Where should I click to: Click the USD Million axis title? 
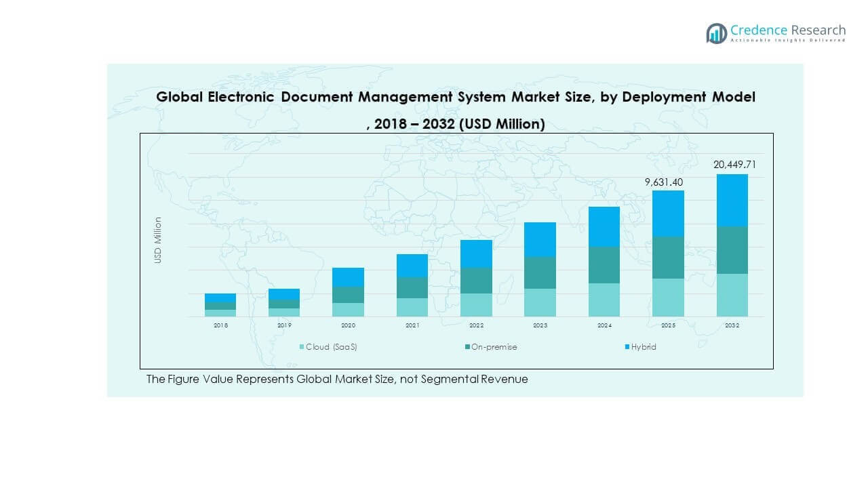158,237
